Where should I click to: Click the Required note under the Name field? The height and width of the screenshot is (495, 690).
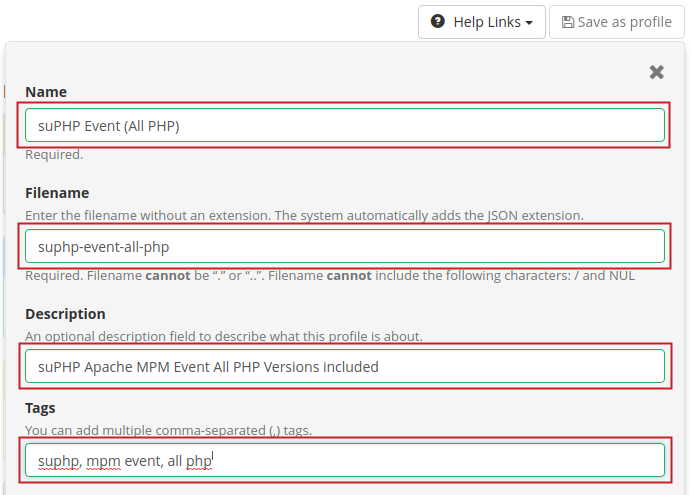coord(54,155)
